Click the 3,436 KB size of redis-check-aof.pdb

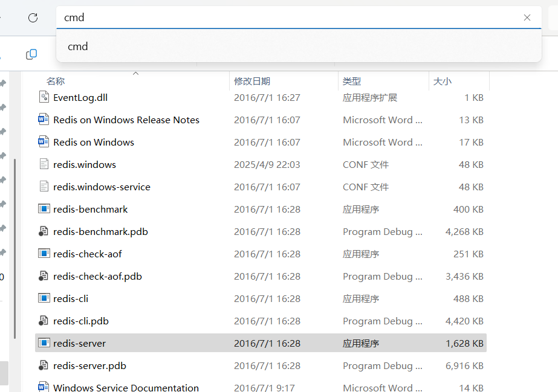click(x=464, y=277)
